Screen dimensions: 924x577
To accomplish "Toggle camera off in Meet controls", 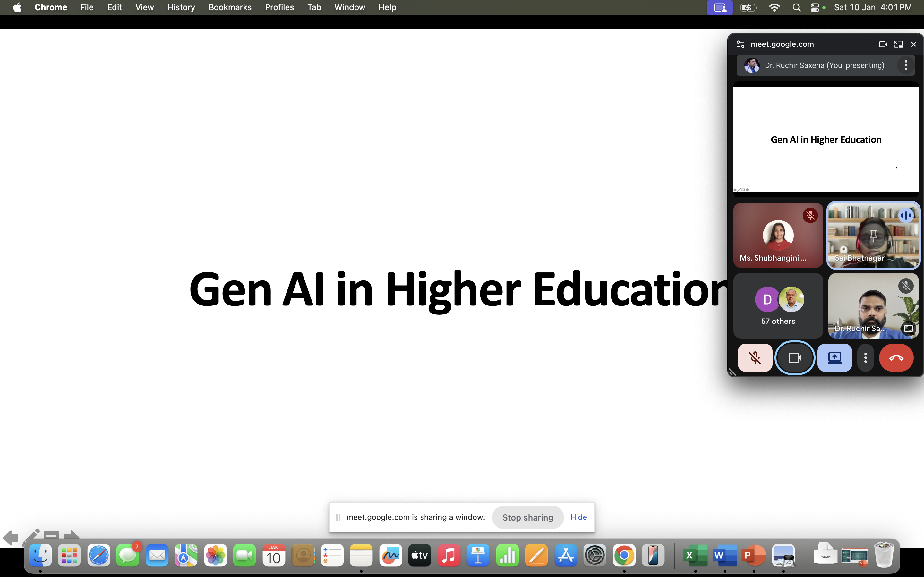I will point(795,357).
